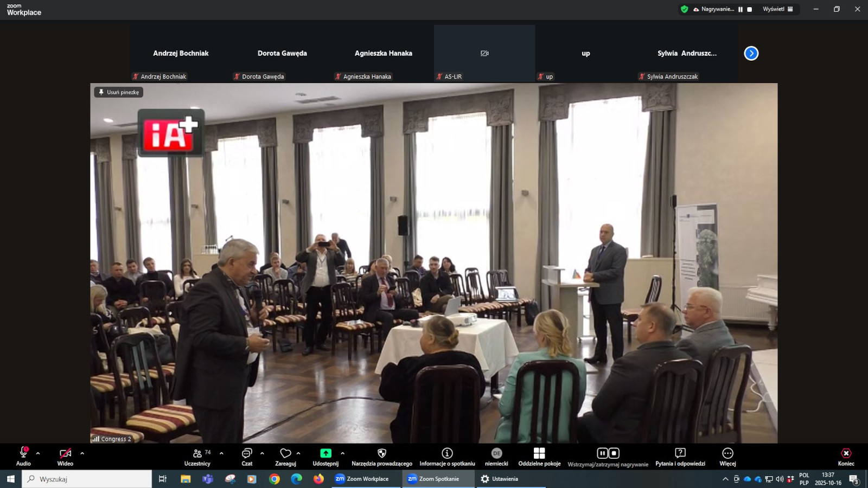Expand the video options arrow
This screenshot has width=868, height=488.
tap(82, 453)
